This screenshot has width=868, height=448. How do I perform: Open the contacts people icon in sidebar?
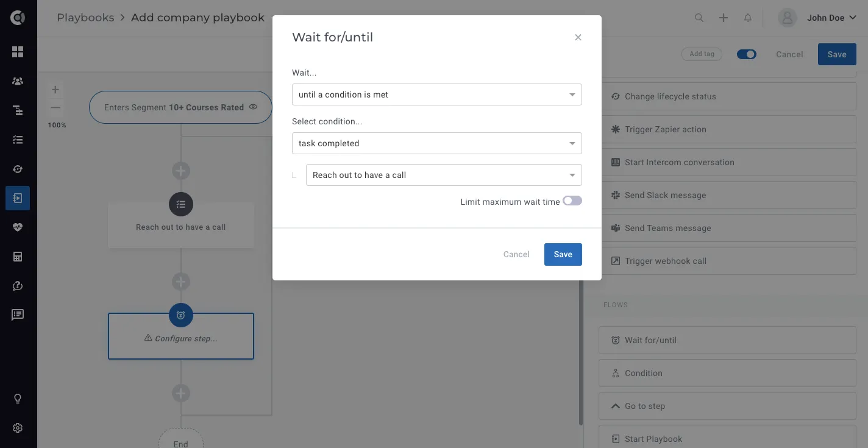(x=18, y=81)
